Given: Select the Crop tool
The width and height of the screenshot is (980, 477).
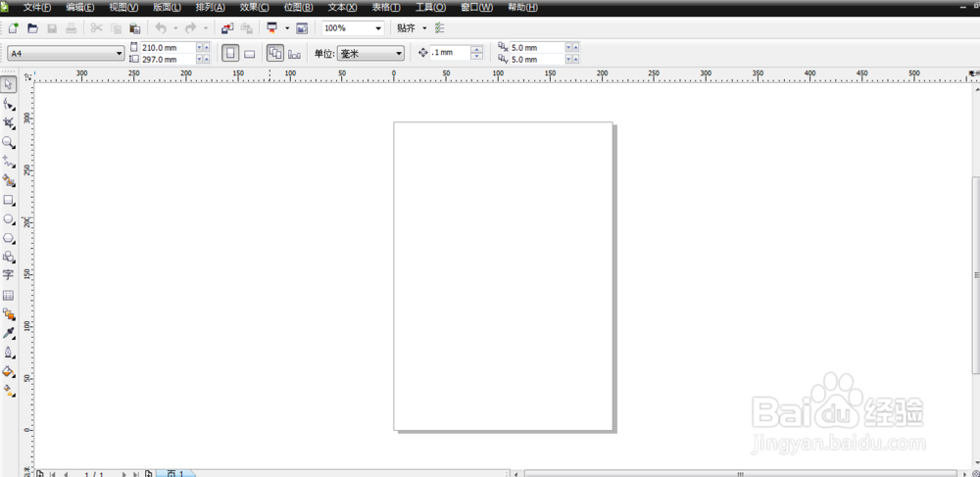Looking at the screenshot, I should 9,123.
